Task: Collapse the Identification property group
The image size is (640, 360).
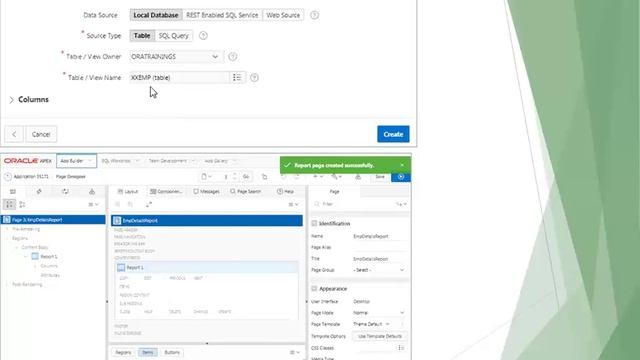Action: click(314, 224)
